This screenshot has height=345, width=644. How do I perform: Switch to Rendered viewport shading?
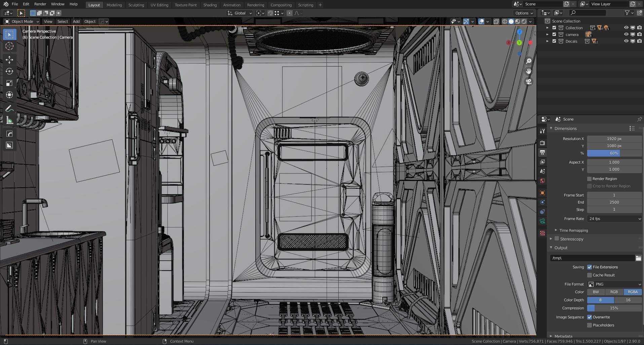[x=524, y=21]
